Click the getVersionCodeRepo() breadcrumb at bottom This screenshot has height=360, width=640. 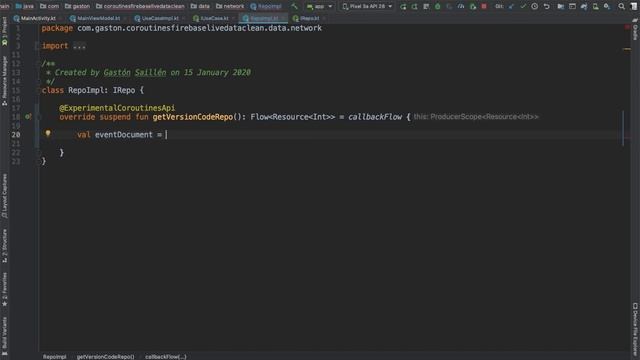(105, 356)
